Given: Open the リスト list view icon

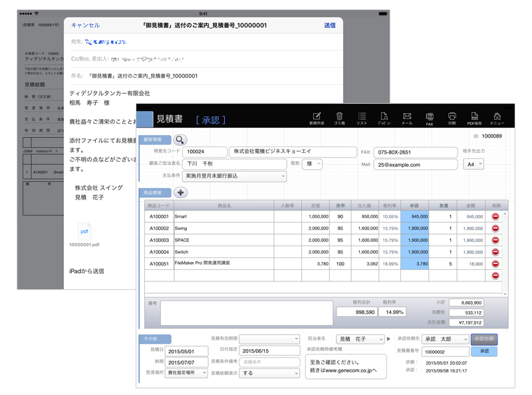Looking at the screenshot, I should coord(362,118).
